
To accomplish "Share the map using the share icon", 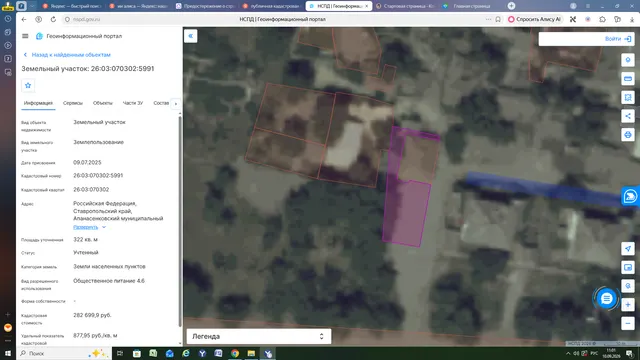I will [628, 116].
